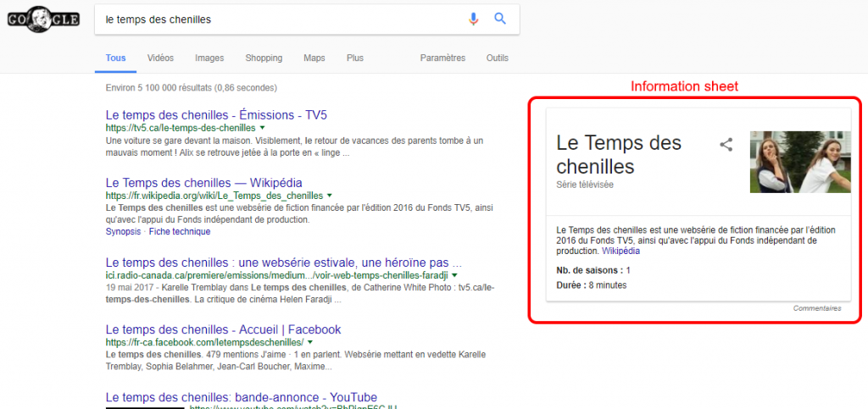
Task: Click the 'Durée : 8 minutes' line
Action: tap(591, 285)
